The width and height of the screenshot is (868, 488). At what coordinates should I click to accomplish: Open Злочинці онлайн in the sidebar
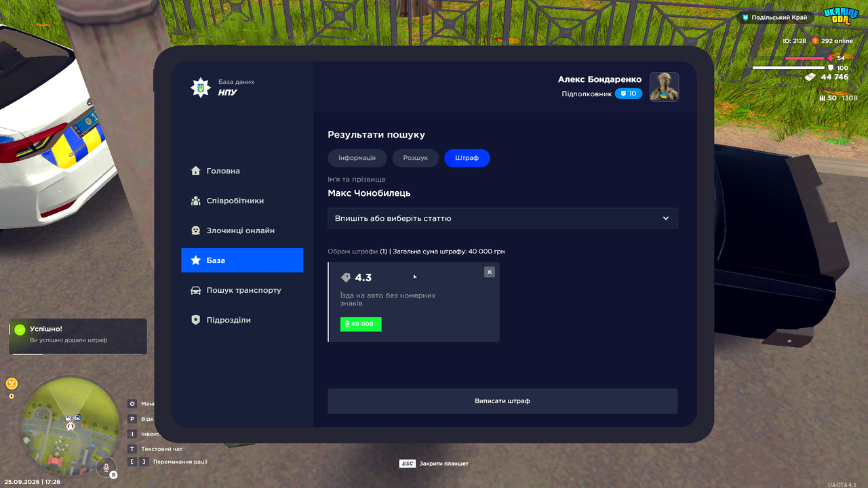pyautogui.click(x=242, y=230)
